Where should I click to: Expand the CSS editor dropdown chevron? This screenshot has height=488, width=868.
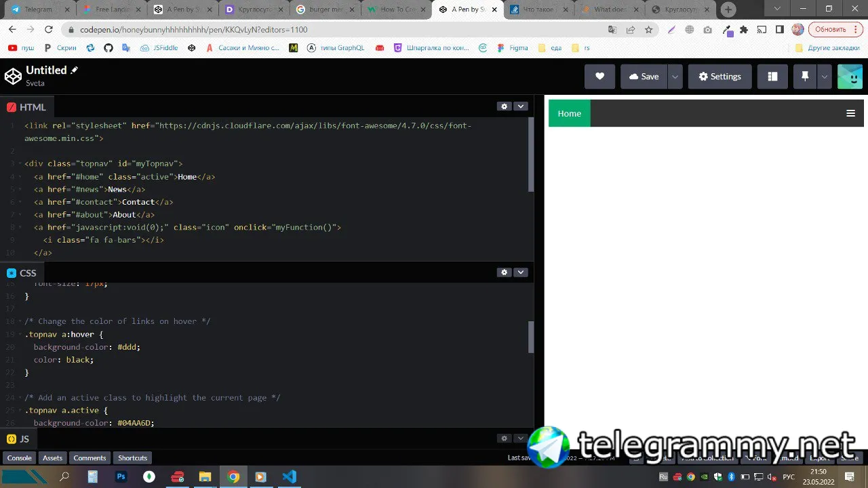[521, 272]
